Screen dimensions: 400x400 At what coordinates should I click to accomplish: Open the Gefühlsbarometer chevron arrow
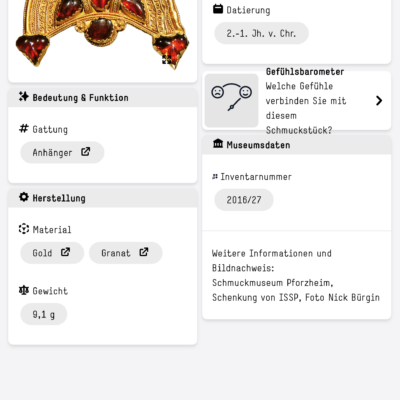point(379,100)
